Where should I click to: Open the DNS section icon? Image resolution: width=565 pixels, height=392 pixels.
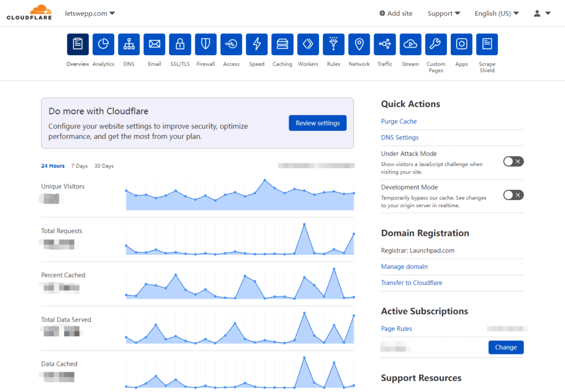click(129, 45)
